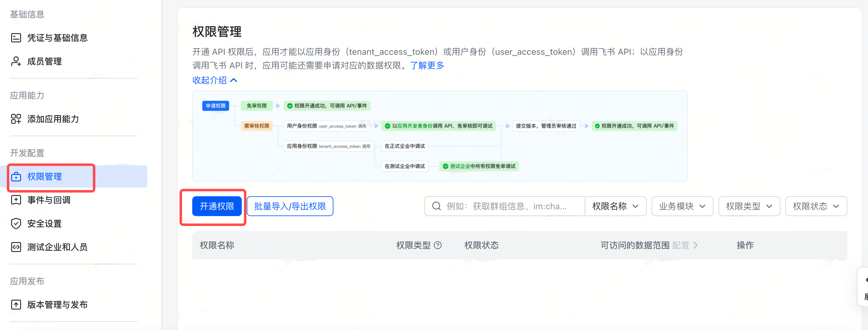Click the 开发配置 section label
Image resolution: width=868 pixels, height=330 pixels.
(x=27, y=153)
